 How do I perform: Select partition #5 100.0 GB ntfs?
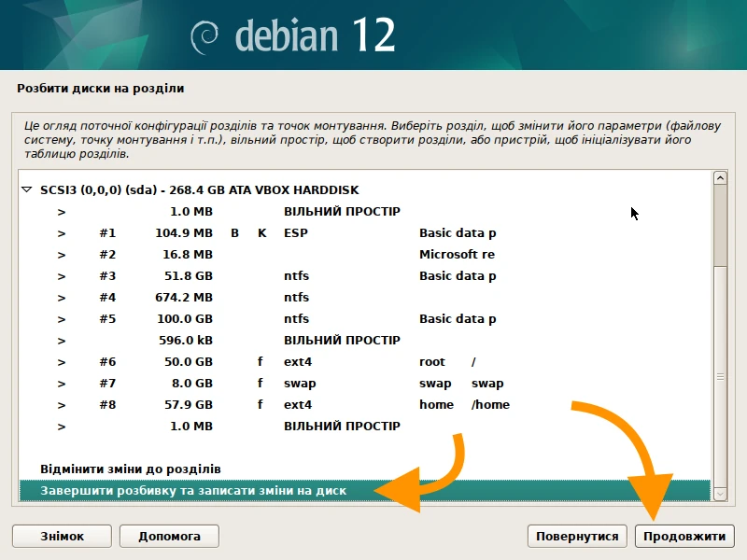365,318
